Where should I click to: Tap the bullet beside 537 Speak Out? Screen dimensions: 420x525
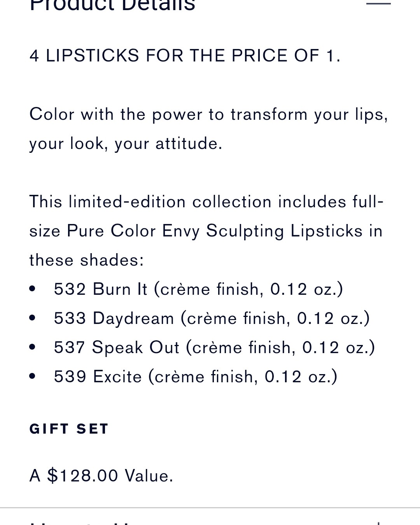32,347
